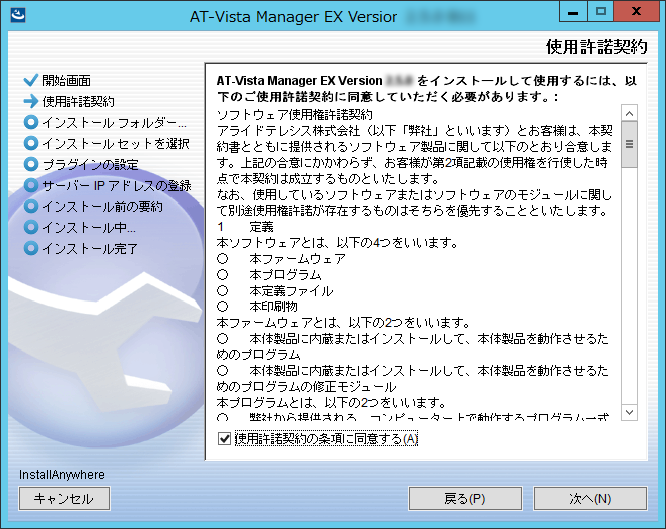This screenshot has width=666, height=529.
Task: Click the bullet icon beside インストールセットを選択
Action: click(30, 143)
